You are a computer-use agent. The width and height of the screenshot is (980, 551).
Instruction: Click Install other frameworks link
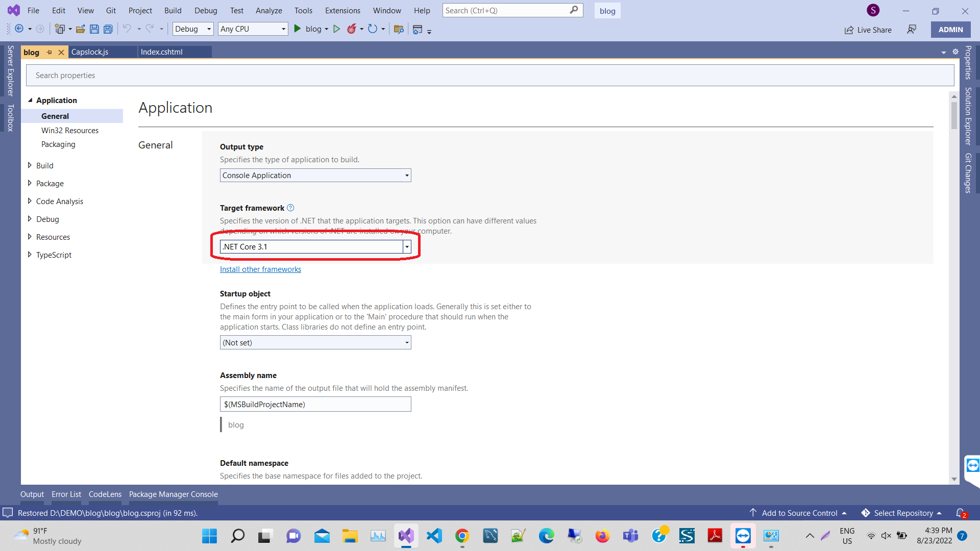[x=260, y=269]
